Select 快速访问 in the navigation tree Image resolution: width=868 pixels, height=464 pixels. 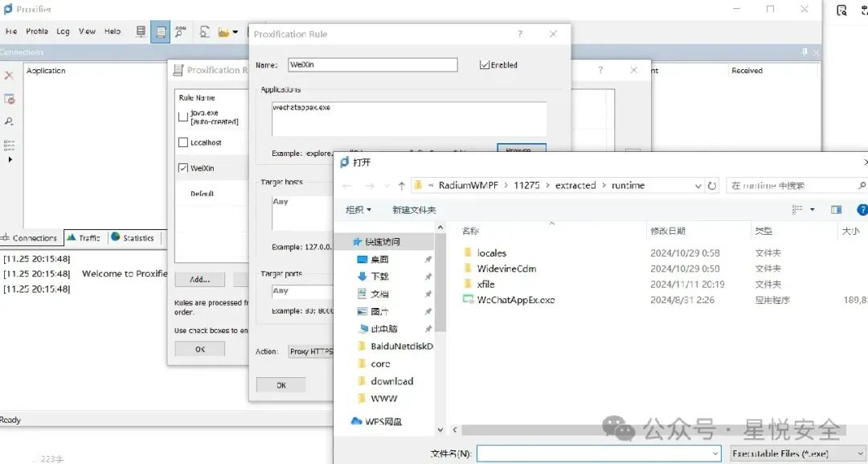pos(382,241)
